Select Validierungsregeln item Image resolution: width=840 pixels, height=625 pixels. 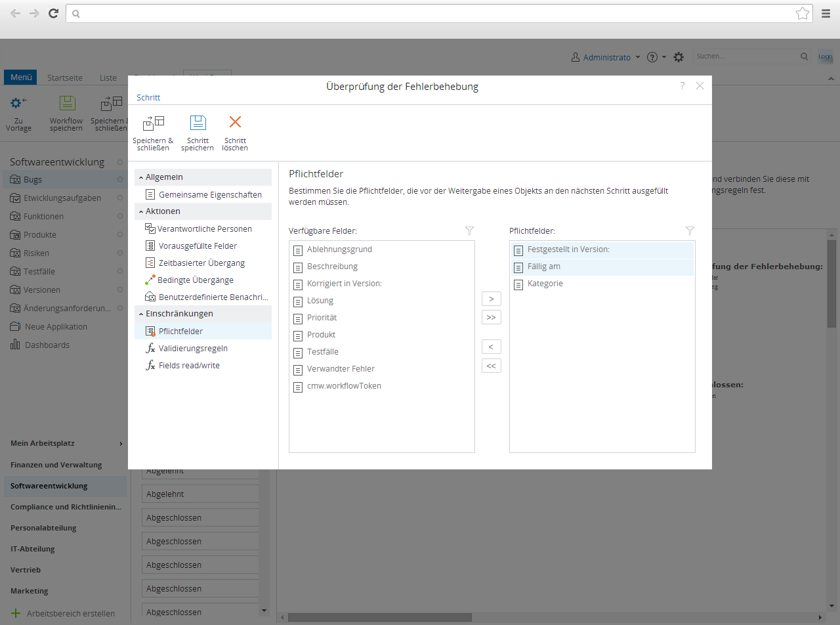tap(203, 348)
